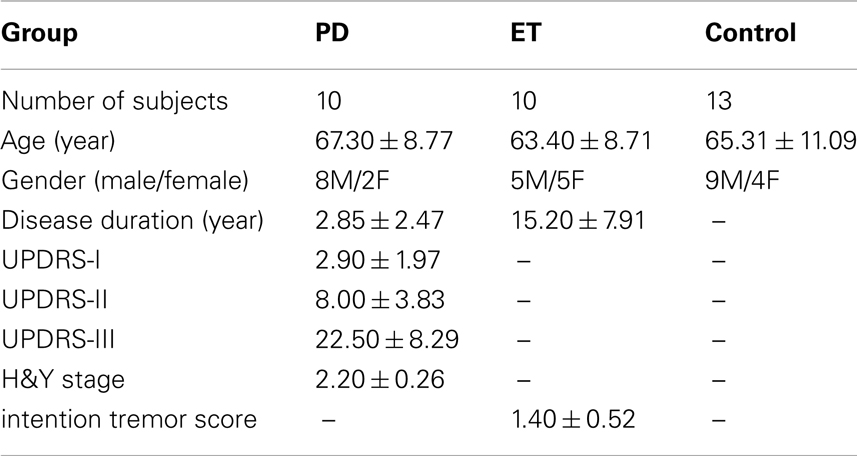
Task: Select ET age value 63.40 ± 8.71
Action: click(580, 141)
